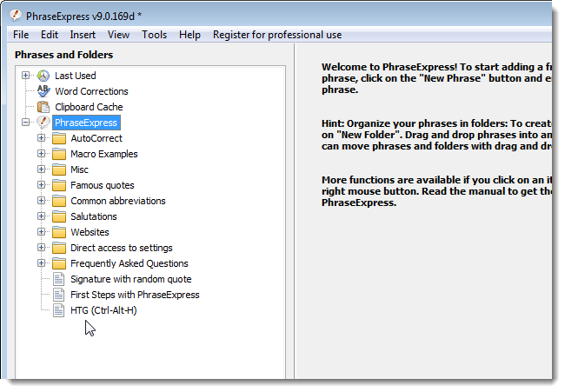Select the Clipboard Cache label
565x392 pixels.
pyautogui.click(x=89, y=107)
